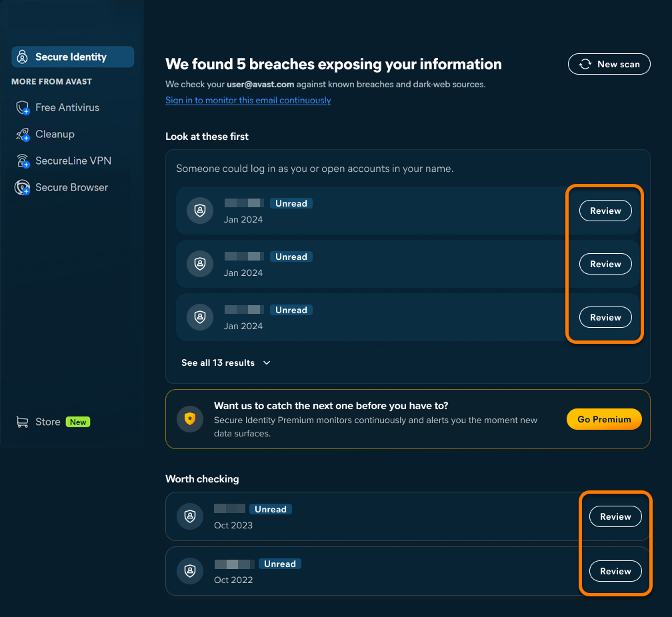This screenshot has width=672, height=617.
Task: Click the Secure Browser icon
Action: [22, 187]
